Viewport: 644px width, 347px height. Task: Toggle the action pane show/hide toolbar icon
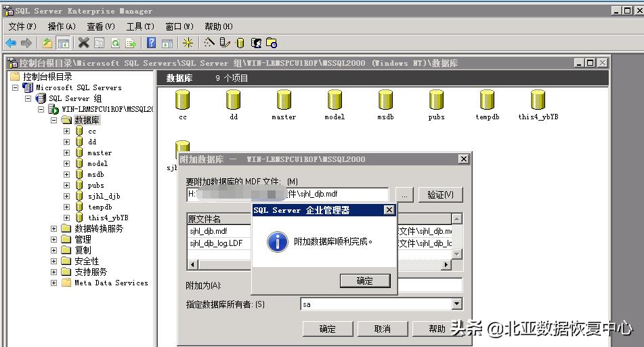coord(167,43)
